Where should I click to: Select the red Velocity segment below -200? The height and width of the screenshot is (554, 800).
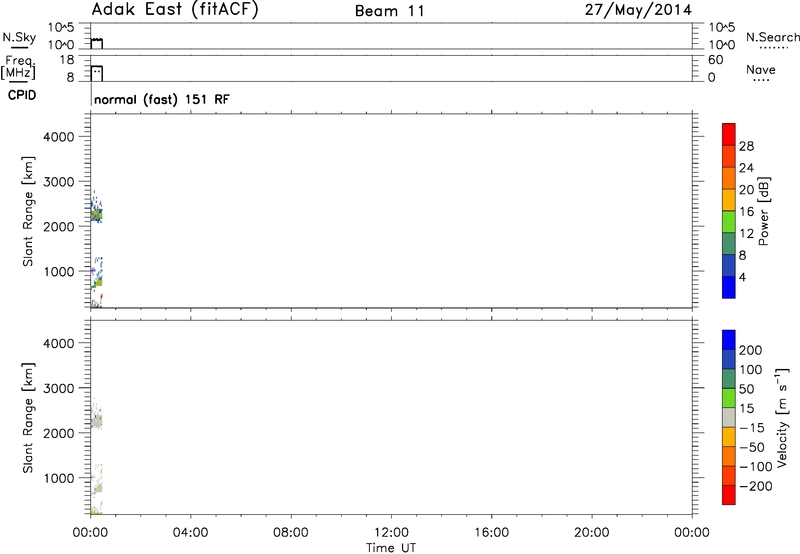[729, 495]
